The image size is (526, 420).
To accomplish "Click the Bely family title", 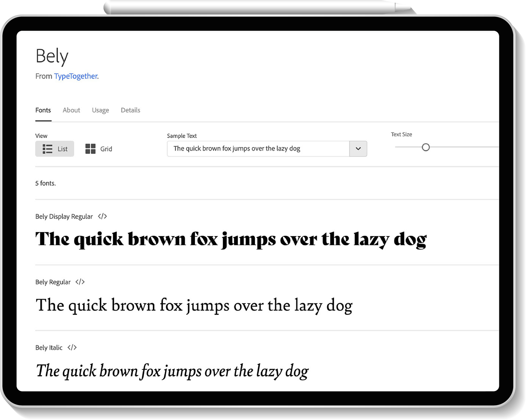I will pyautogui.click(x=52, y=56).
